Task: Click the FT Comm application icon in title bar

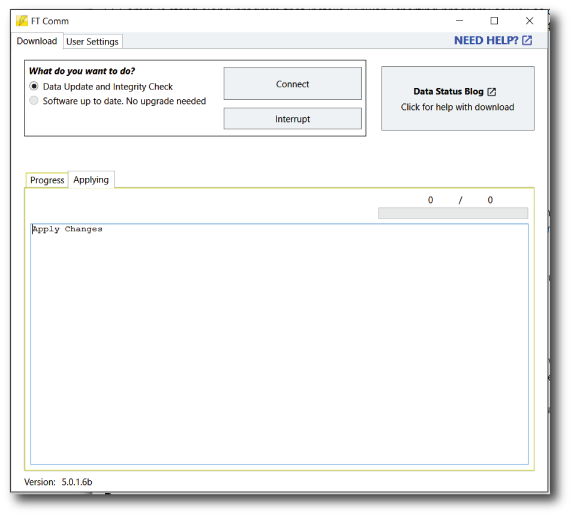Action: tap(22, 21)
